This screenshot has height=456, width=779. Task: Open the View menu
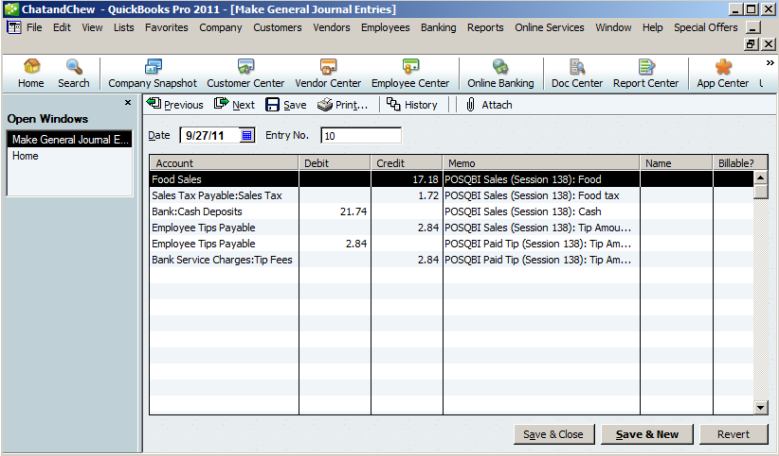(x=92, y=27)
